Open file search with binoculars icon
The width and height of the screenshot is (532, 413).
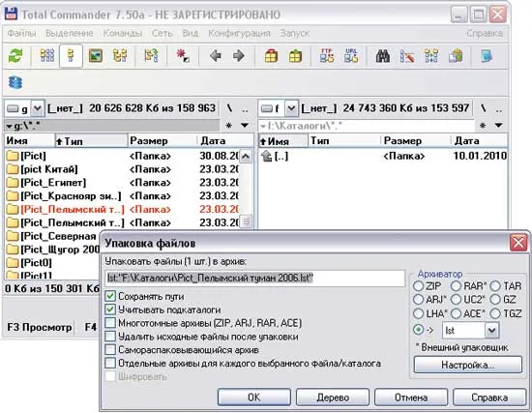coord(383,56)
